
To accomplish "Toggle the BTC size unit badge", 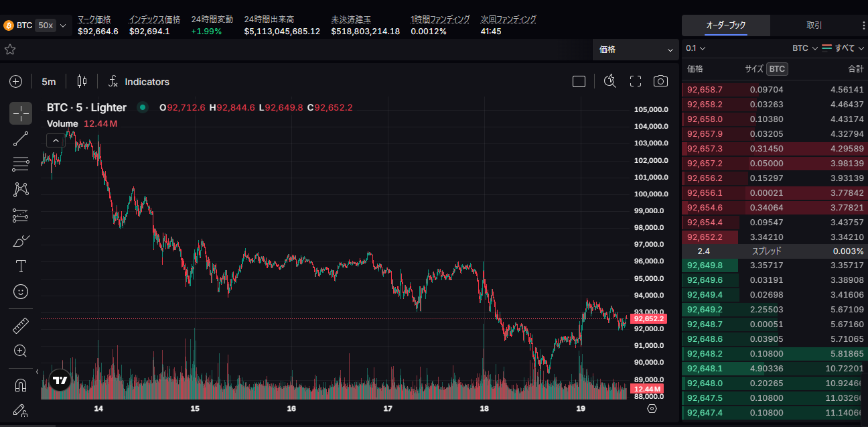I will (777, 69).
